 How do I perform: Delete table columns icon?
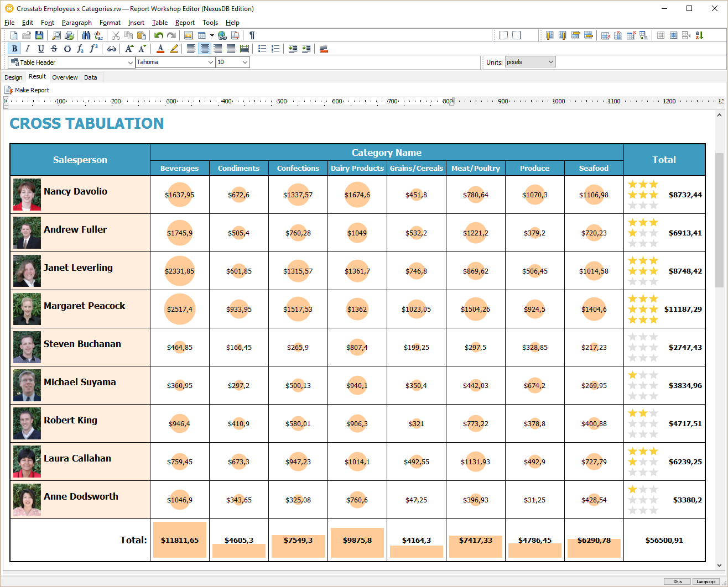tap(618, 35)
